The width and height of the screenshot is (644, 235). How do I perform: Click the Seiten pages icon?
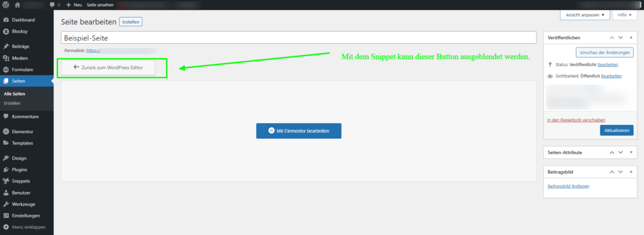pyautogui.click(x=6, y=81)
